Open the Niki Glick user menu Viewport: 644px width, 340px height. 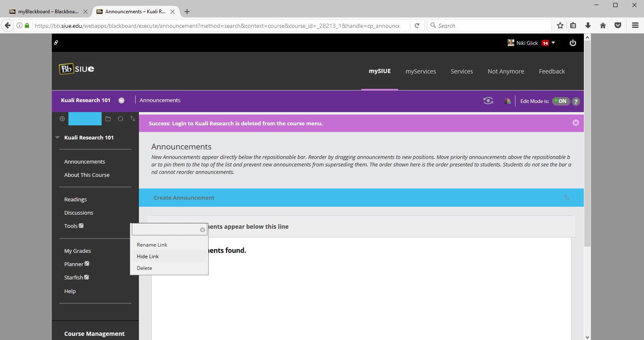(x=531, y=43)
